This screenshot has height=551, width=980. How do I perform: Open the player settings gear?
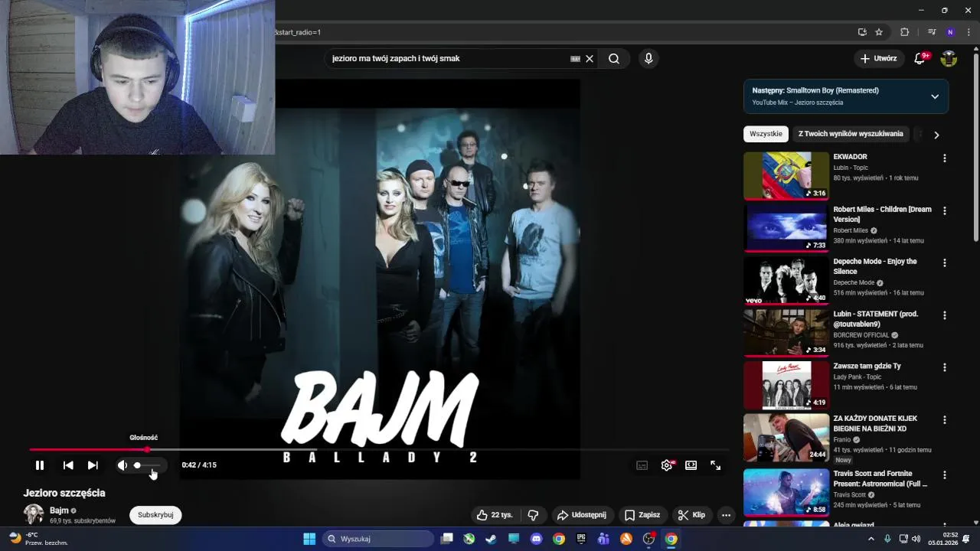pos(667,465)
